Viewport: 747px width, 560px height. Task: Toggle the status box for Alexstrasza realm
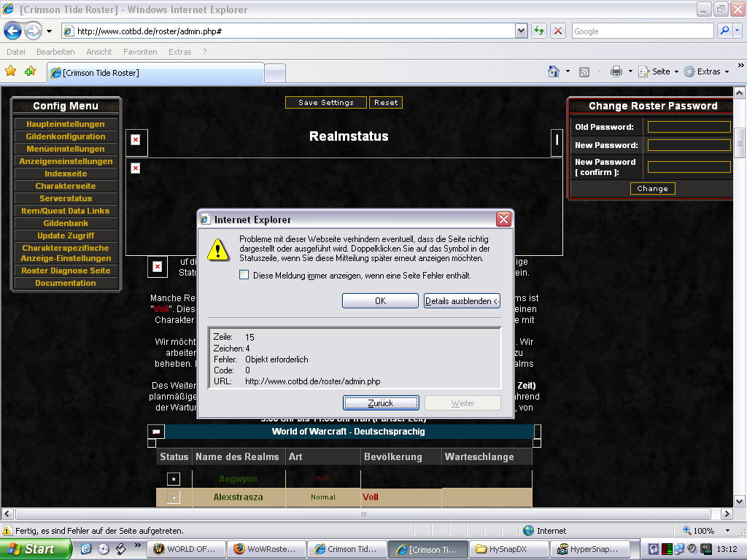click(x=174, y=497)
